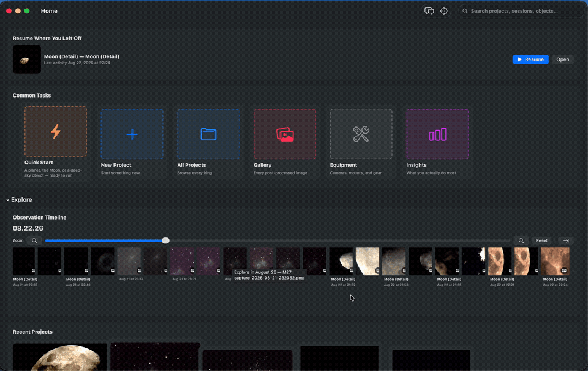Click the 08.22.26 date heading
This screenshot has width=588, height=371.
[28, 228]
